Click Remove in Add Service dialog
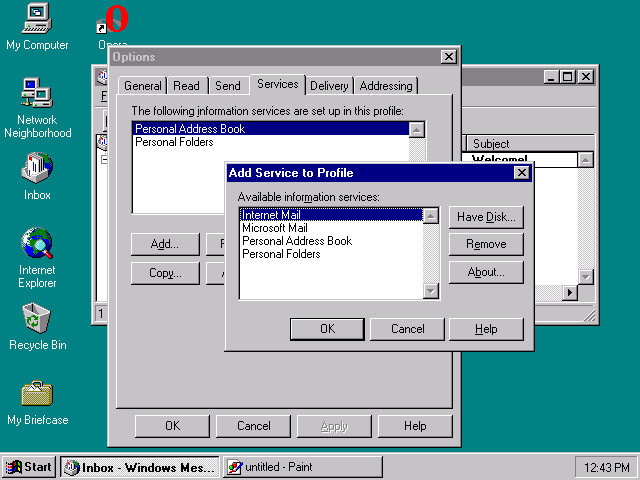The height and width of the screenshot is (480, 640). pyautogui.click(x=486, y=244)
